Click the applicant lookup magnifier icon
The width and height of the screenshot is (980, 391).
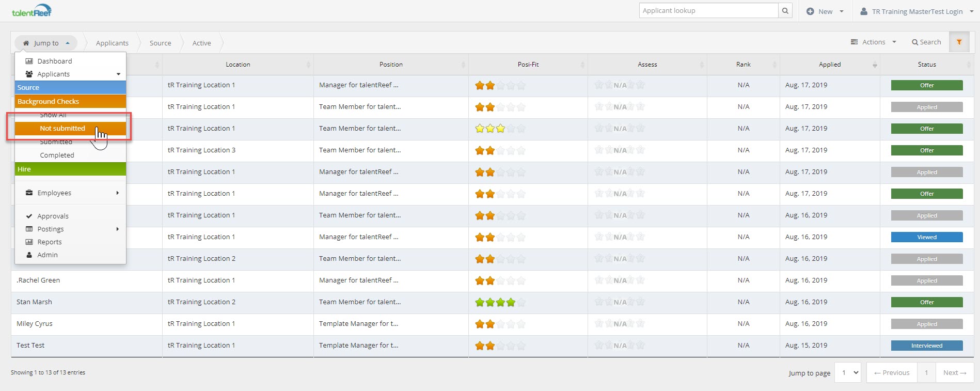click(785, 11)
